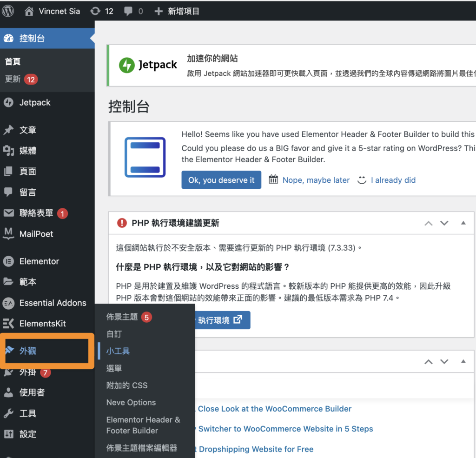Screen dimensions: 476x458
Task: Open Elementor Header & Footer Builder submenu item
Action: pyautogui.click(x=143, y=425)
